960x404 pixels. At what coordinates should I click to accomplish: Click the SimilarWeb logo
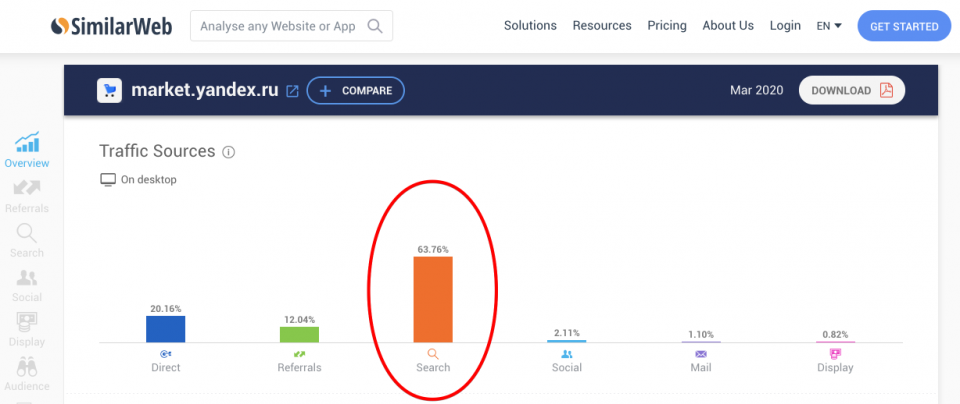pyautogui.click(x=111, y=26)
